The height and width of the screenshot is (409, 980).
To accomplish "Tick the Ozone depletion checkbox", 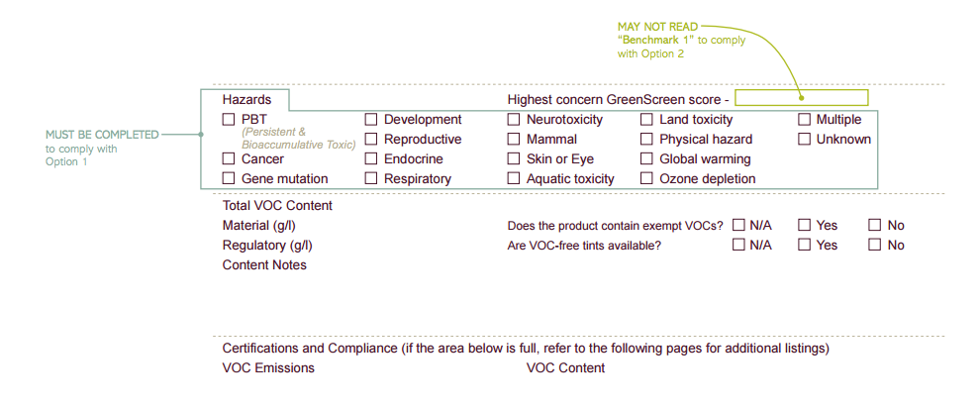I will point(646,179).
